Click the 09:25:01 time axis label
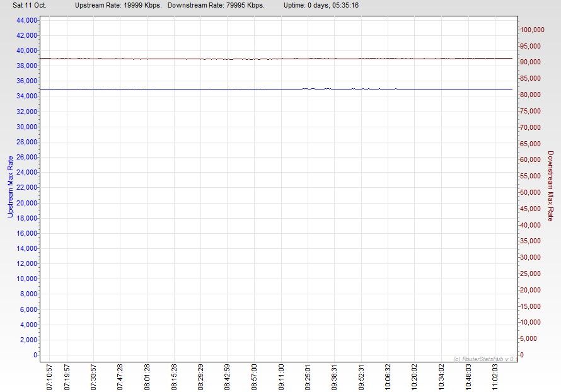This screenshot has height=392, width=561. (x=308, y=377)
